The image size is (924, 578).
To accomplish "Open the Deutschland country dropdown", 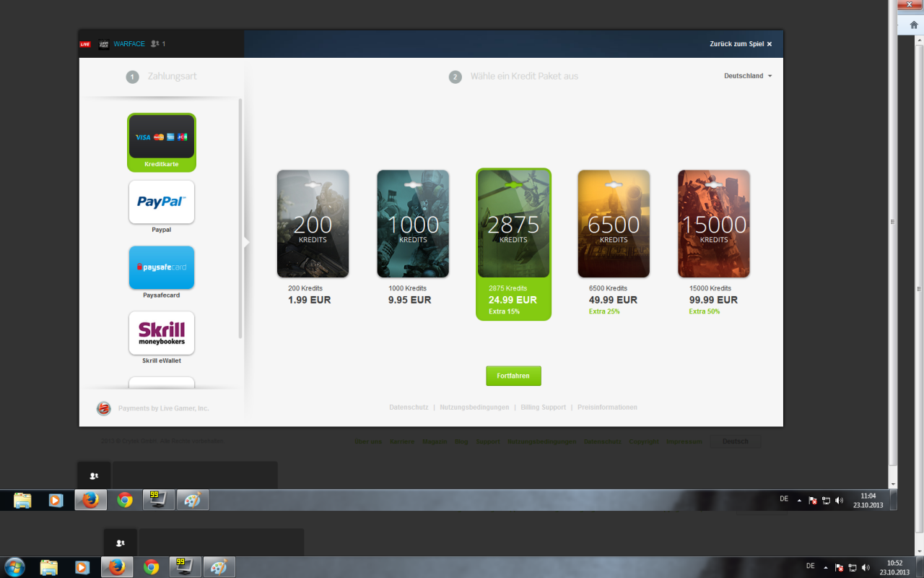I will 748,76.
